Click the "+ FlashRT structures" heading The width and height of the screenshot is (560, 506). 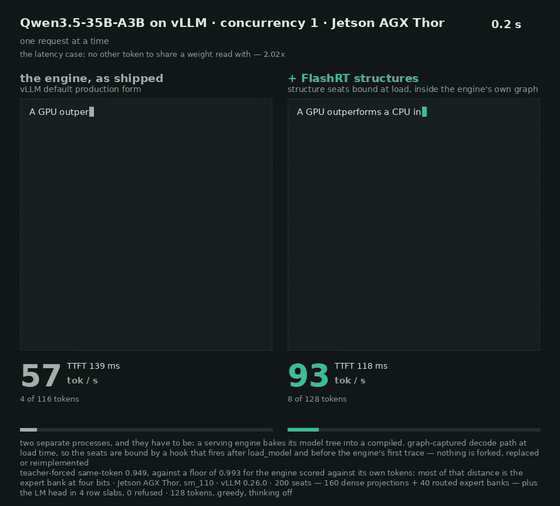pyautogui.click(x=353, y=78)
